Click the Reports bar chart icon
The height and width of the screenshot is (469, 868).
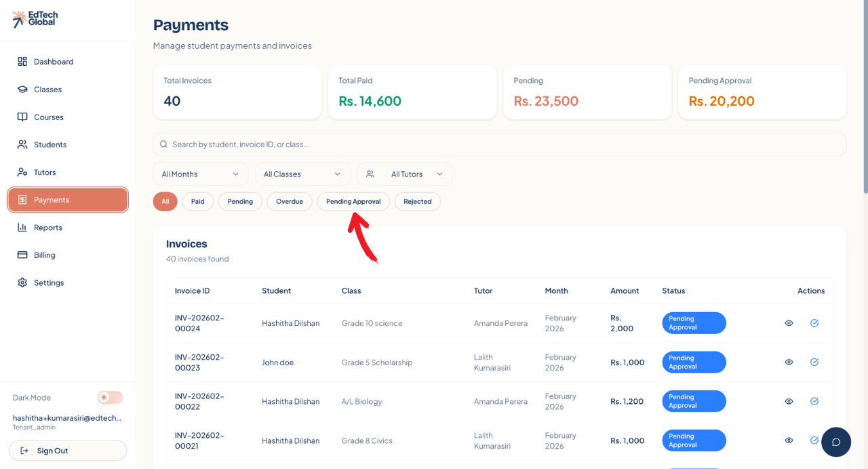coord(22,227)
